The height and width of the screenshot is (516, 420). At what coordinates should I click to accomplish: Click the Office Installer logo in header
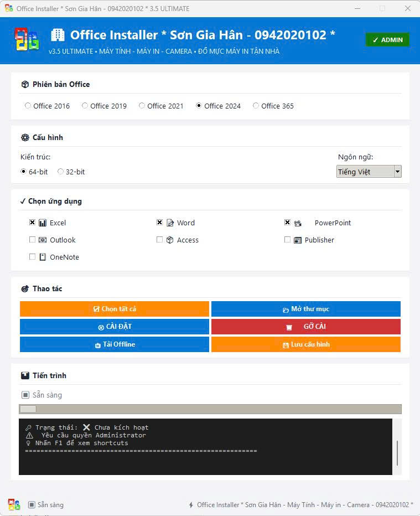27,39
